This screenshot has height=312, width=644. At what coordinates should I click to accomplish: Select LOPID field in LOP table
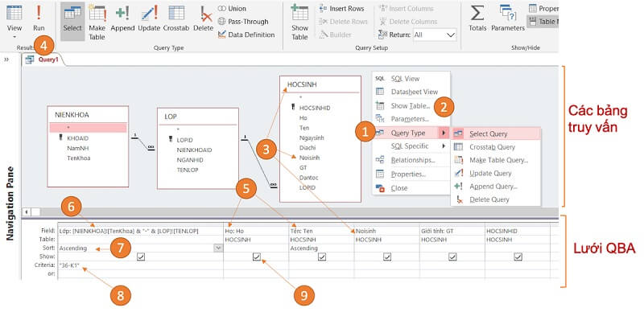coord(184,141)
